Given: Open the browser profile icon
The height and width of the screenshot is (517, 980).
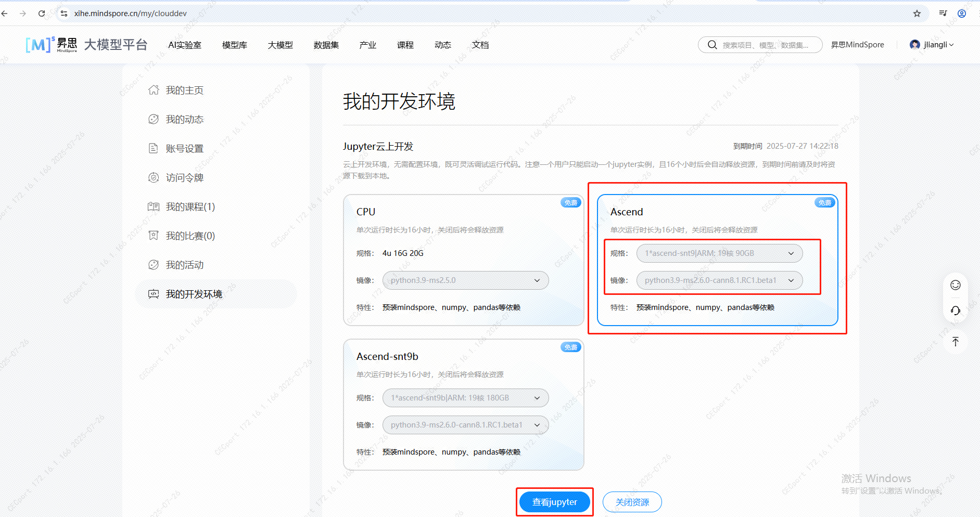Looking at the screenshot, I should (x=962, y=14).
